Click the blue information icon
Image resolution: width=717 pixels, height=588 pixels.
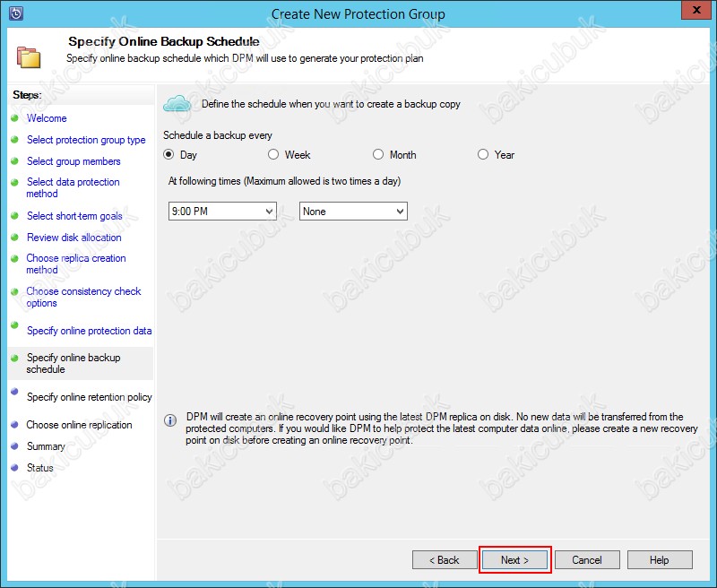pos(170,420)
